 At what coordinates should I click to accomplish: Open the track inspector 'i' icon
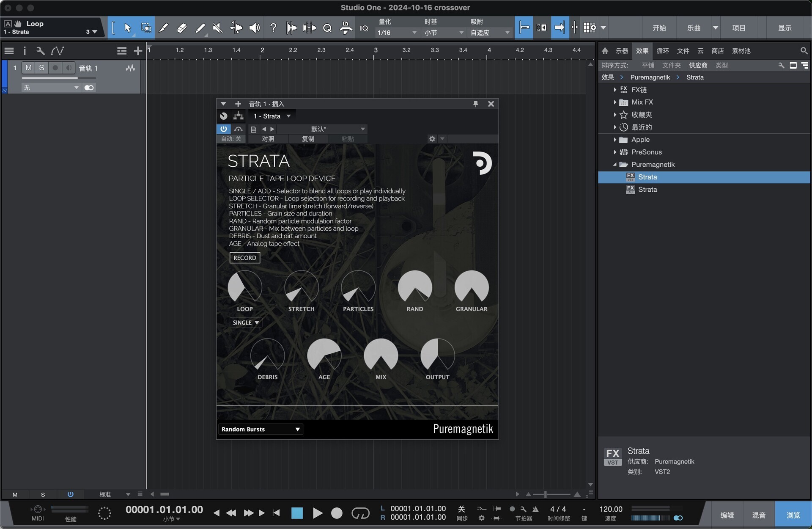(x=25, y=51)
